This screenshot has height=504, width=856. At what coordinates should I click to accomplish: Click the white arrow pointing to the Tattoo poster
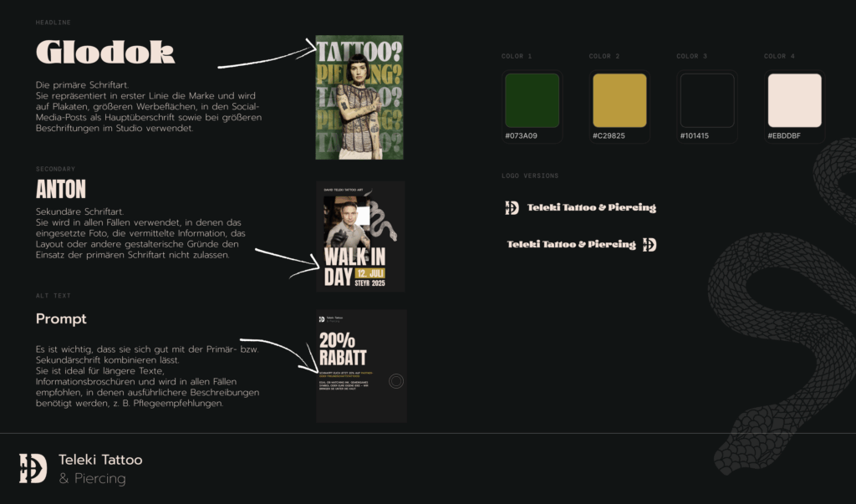tap(266, 57)
